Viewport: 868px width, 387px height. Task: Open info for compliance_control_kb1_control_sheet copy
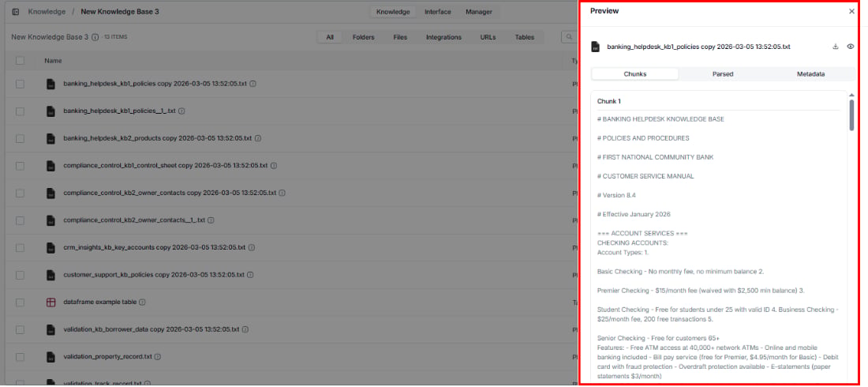[274, 166]
